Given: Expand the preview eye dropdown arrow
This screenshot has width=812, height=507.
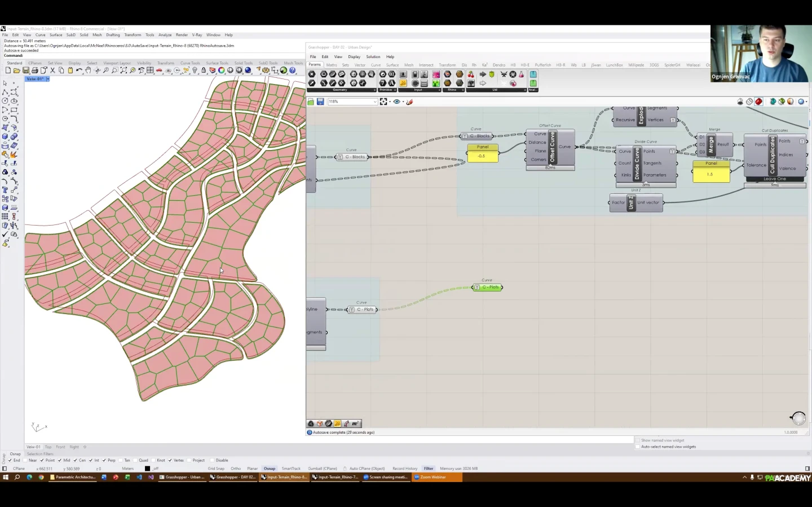Looking at the screenshot, I should click(x=403, y=102).
